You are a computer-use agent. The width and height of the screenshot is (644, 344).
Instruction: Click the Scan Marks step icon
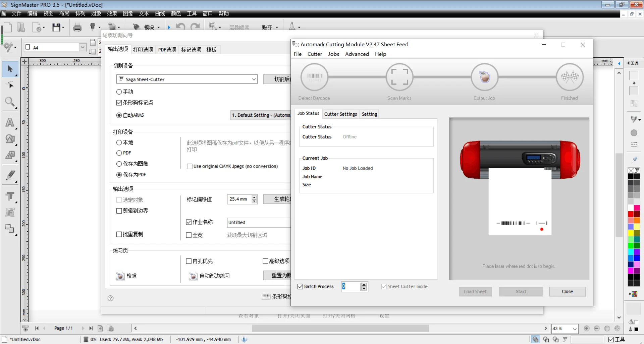point(399,77)
